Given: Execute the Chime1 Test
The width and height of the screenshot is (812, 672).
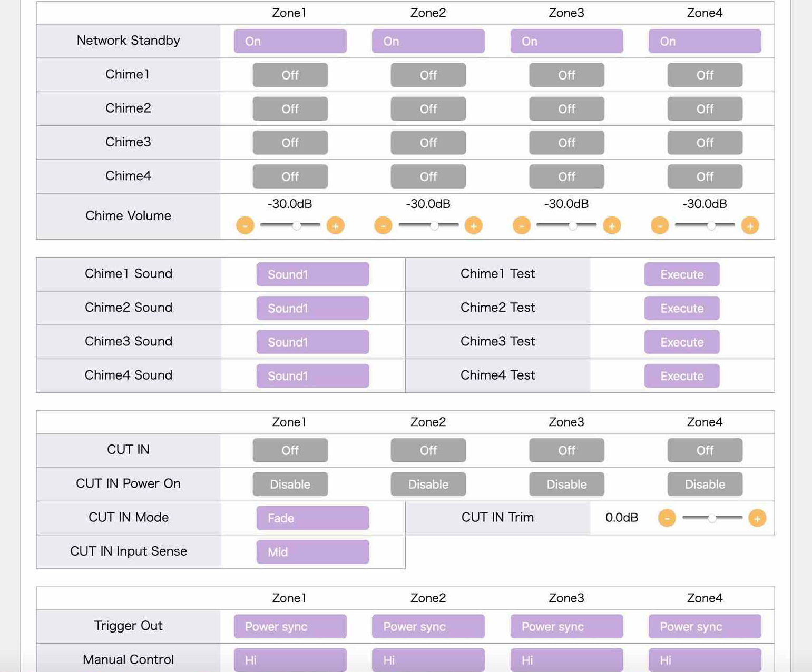Looking at the screenshot, I should click(682, 274).
